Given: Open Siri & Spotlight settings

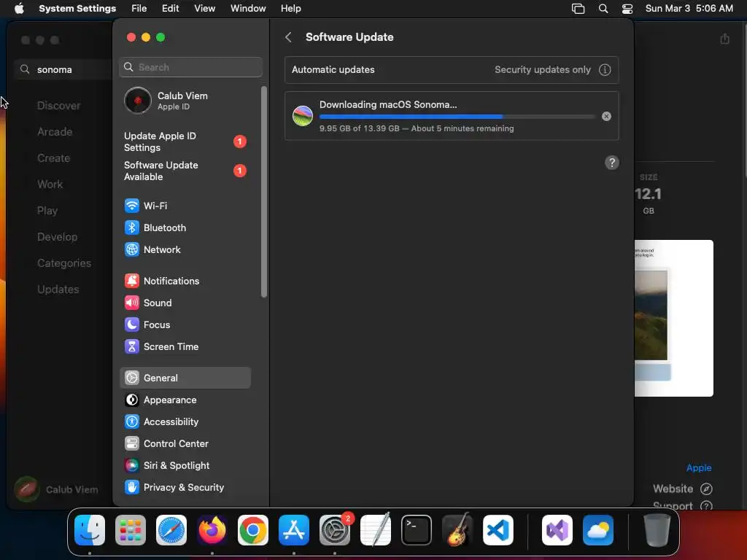Looking at the screenshot, I should 185,466.
